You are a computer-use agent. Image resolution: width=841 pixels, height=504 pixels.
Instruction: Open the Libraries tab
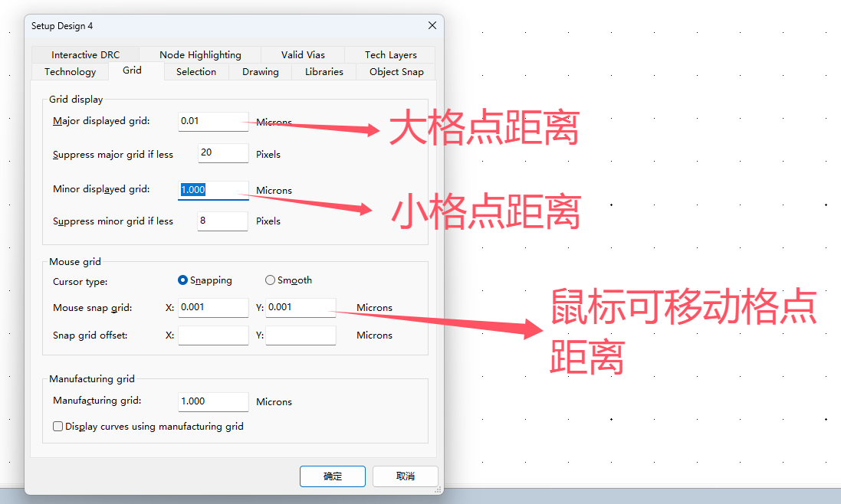point(324,72)
